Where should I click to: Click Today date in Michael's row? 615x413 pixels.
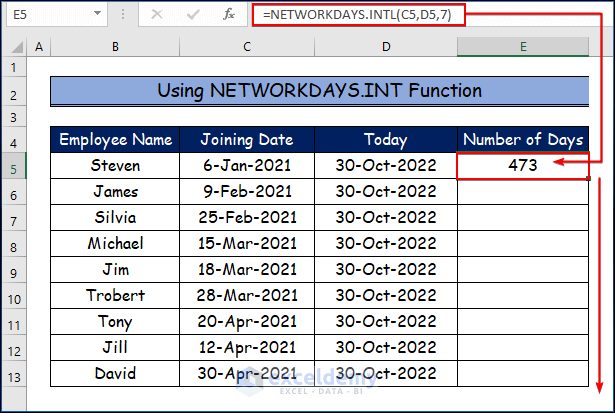click(x=386, y=243)
